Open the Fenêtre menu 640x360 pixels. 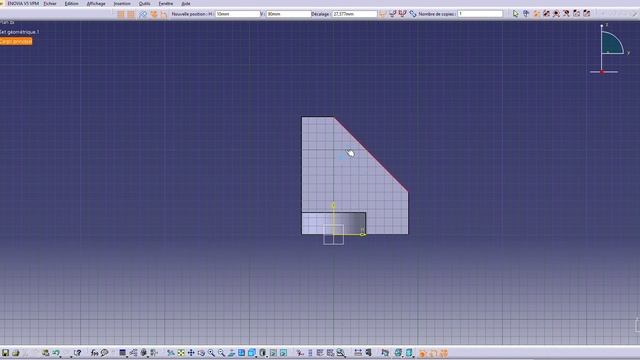[x=166, y=3]
